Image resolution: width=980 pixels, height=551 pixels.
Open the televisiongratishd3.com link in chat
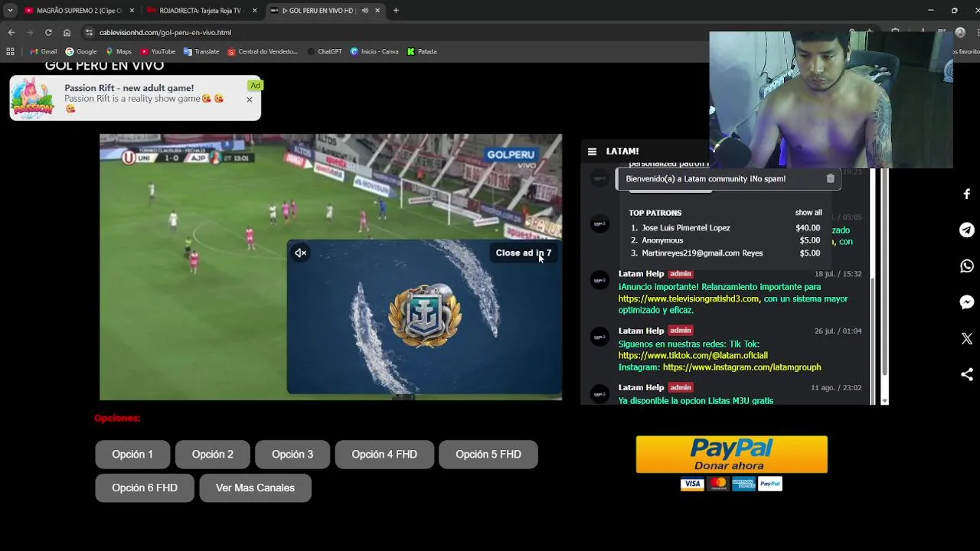coord(689,299)
